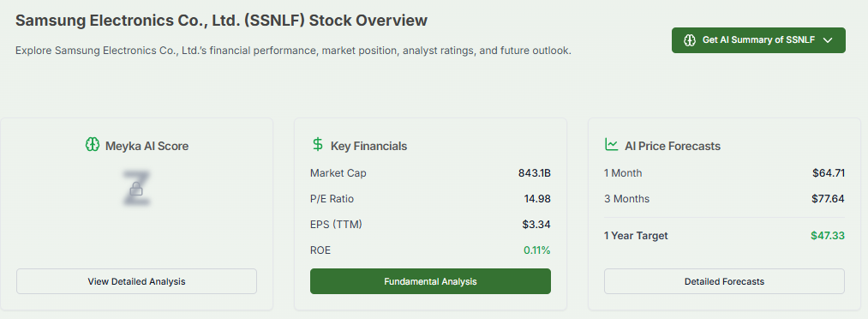Click the ROE label
The height and width of the screenshot is (319, 868).
[320, 250]
